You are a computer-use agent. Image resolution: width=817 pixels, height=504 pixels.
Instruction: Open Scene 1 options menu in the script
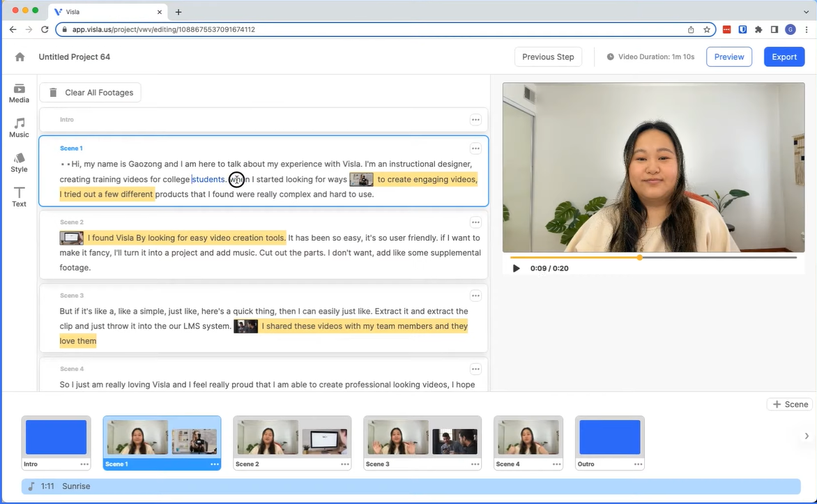point(475,148)
